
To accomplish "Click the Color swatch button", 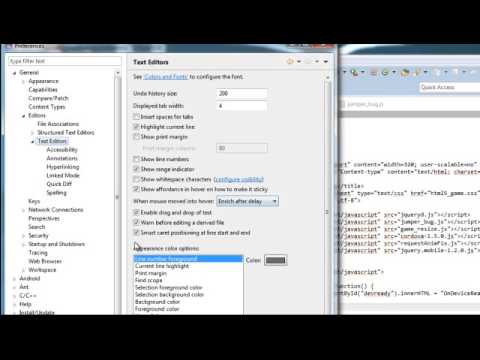I will [x=276, y=260].
